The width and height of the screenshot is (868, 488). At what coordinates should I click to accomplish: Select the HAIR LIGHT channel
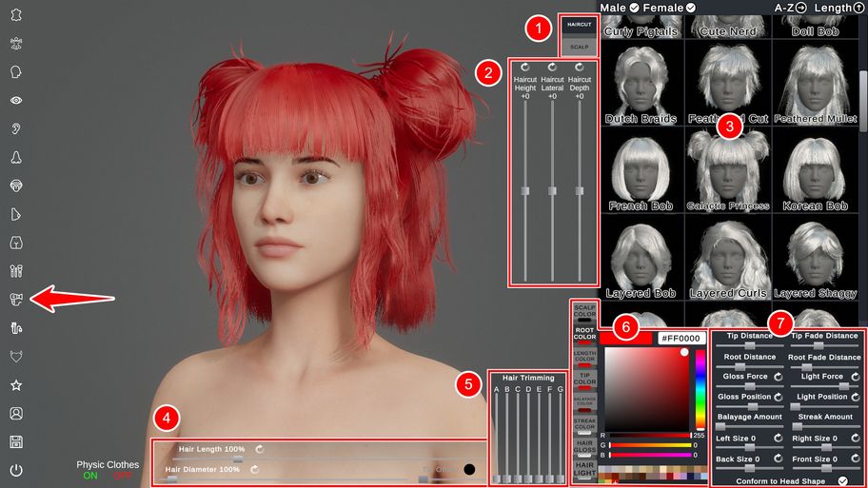click(584, 470)
